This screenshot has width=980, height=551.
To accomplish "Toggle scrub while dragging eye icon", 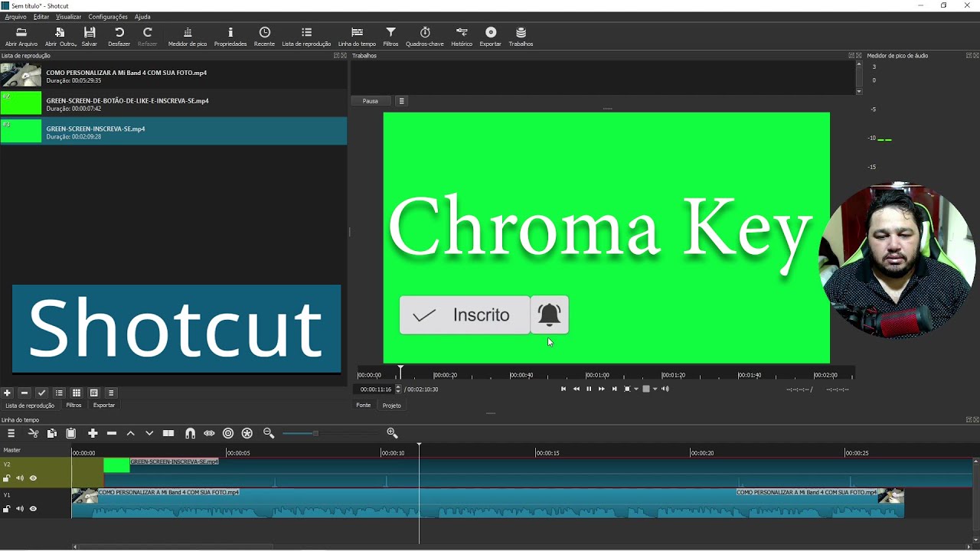I will pyautogui.click(x=209, y=433).
